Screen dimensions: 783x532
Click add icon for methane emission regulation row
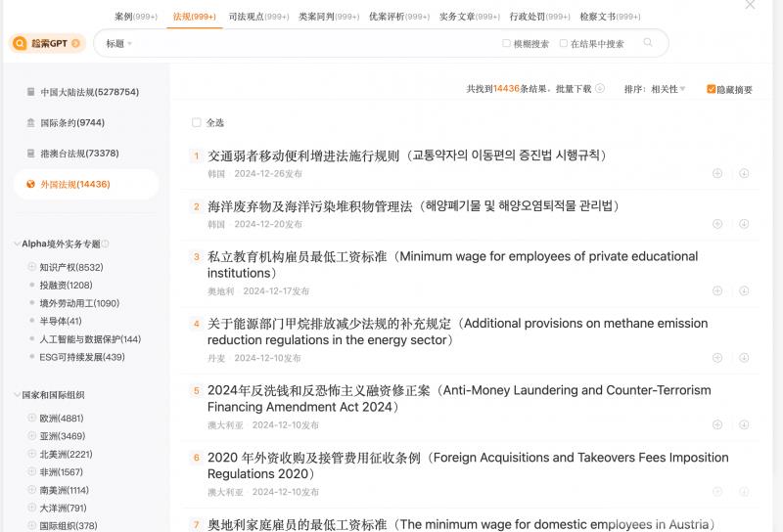pyautogui.click(x=717, y=357)
